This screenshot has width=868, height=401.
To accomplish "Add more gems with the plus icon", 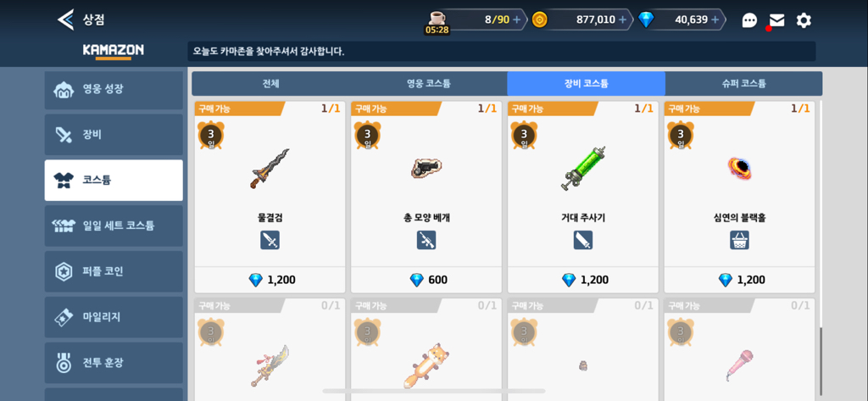I will click(715, 20).
